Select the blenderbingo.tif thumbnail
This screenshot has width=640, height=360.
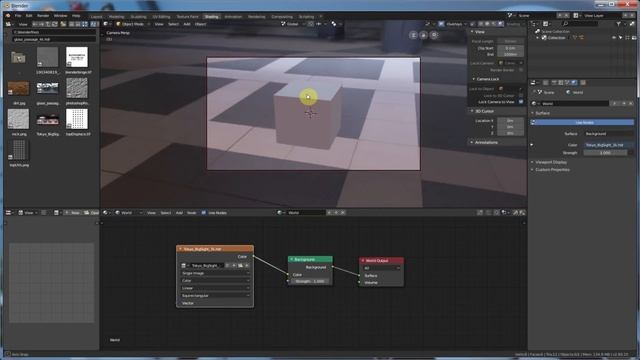tap(77, 57)
